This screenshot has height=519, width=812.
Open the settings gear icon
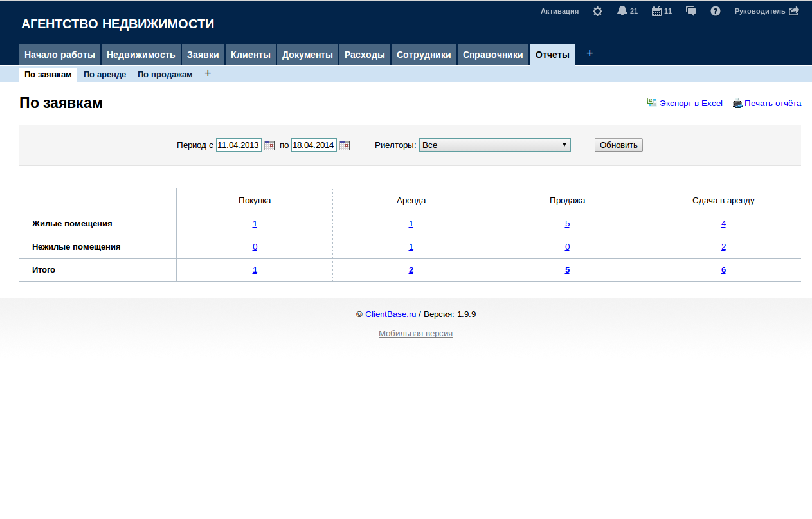(x=597, y=11)
